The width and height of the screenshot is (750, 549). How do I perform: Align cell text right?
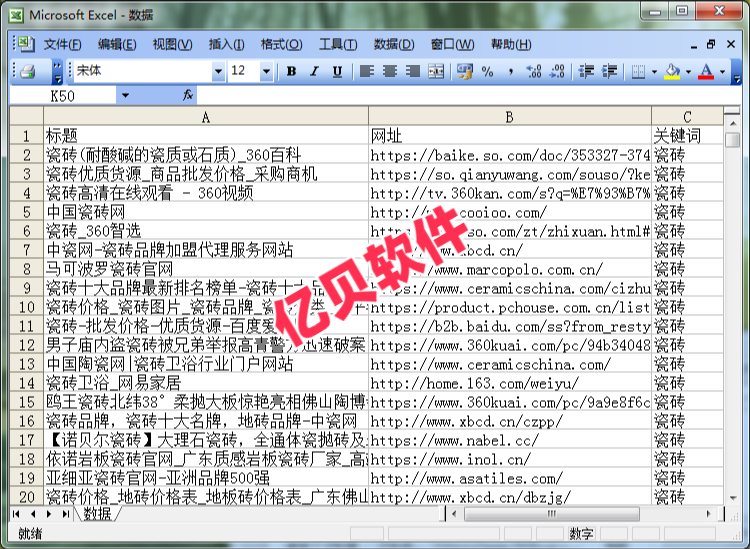[412, 72]
